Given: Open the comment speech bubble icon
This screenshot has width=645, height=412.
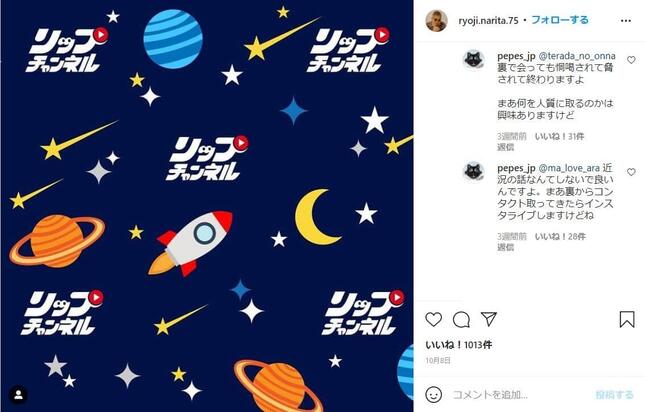Looking at the screenshot, I should (x=461, y=319).
